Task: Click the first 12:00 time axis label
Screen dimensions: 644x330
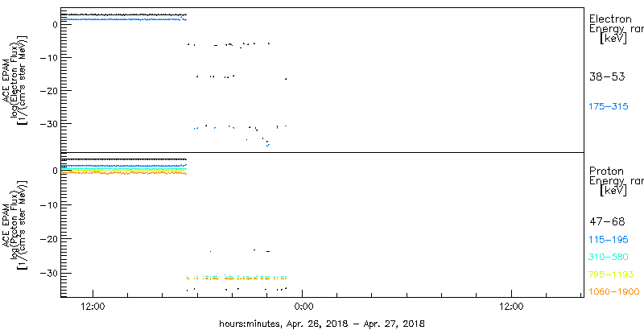Action: click(x=93, y=306)
